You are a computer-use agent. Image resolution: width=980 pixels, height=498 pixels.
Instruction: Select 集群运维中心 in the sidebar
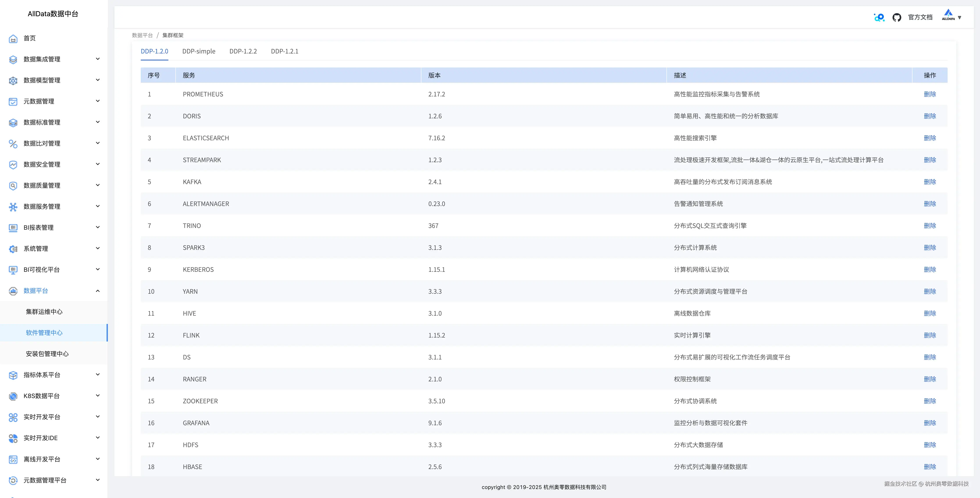click(x=44, y=312)
